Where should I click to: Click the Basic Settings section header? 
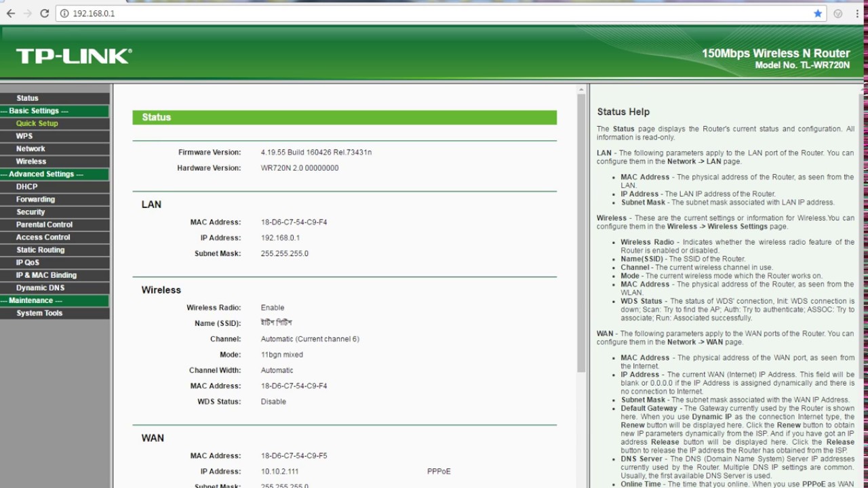click(54, 111)
